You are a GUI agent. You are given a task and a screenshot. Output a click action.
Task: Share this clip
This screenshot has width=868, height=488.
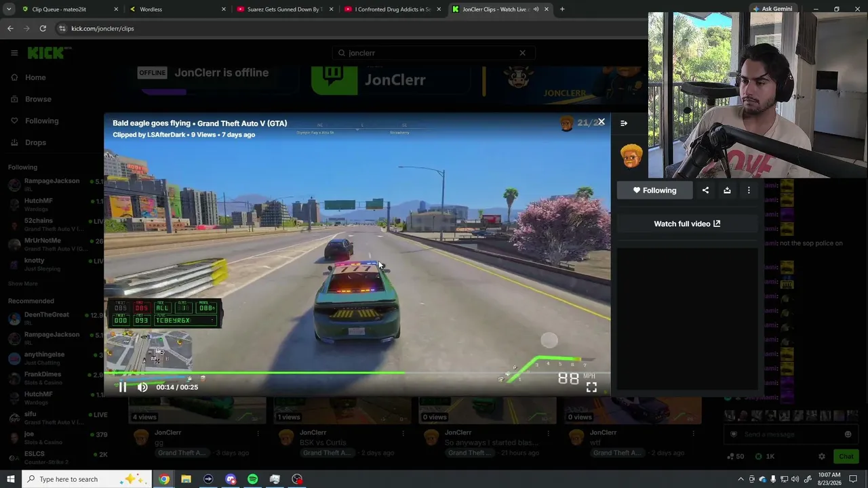click(x=705, y=190)
